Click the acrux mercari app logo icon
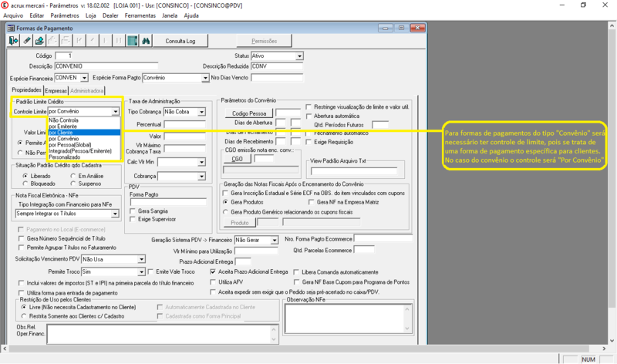The width and height of the screenshot is (617, 364). coord(6,5)
